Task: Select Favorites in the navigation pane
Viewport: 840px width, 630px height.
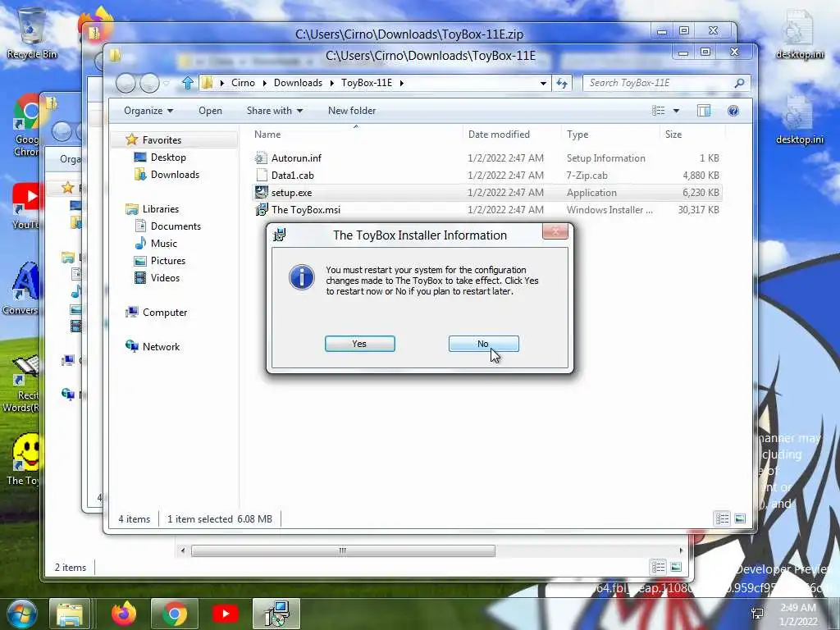Action: tap(162, 139)
